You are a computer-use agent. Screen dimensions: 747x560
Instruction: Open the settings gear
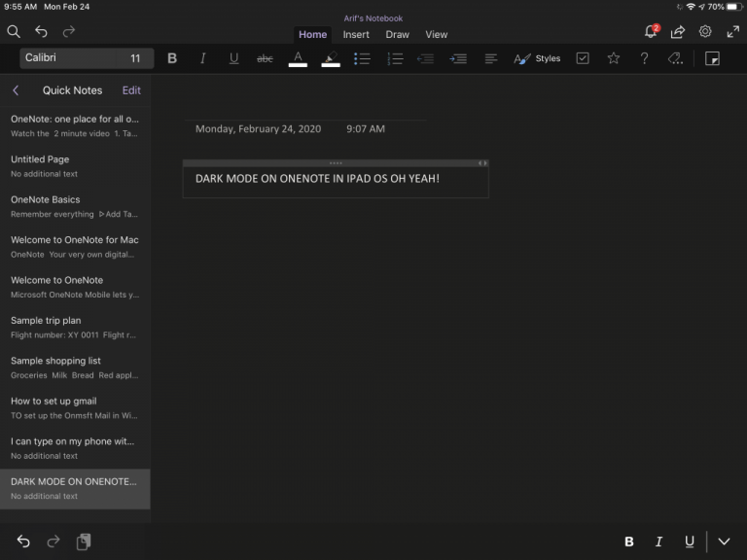705,31
